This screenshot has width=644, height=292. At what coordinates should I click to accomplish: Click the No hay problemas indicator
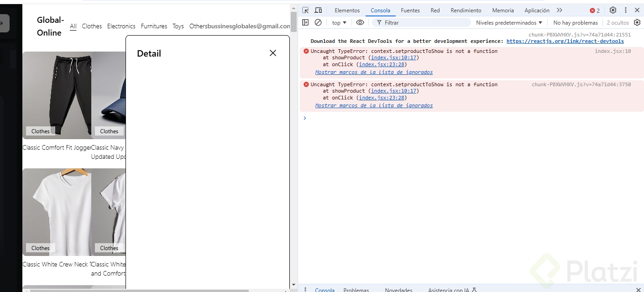(x=575, y=22)
